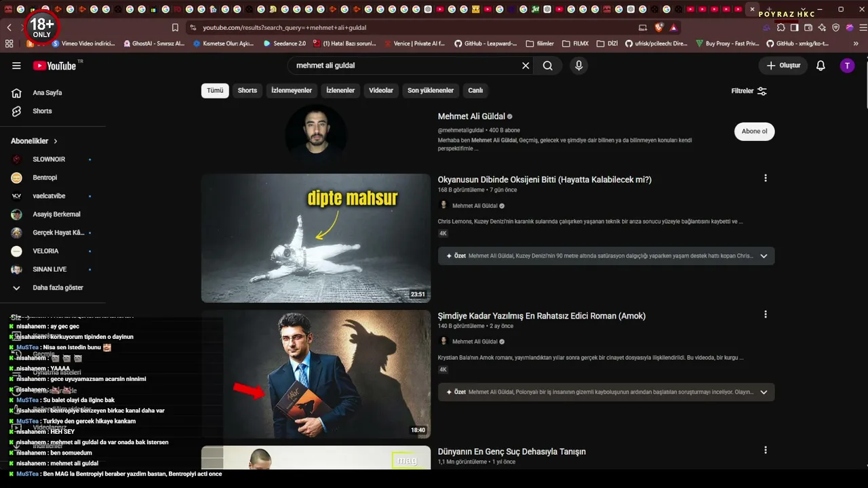
Task: Click the Brave shield icon in address bar
Action: [x=659, y=28]
